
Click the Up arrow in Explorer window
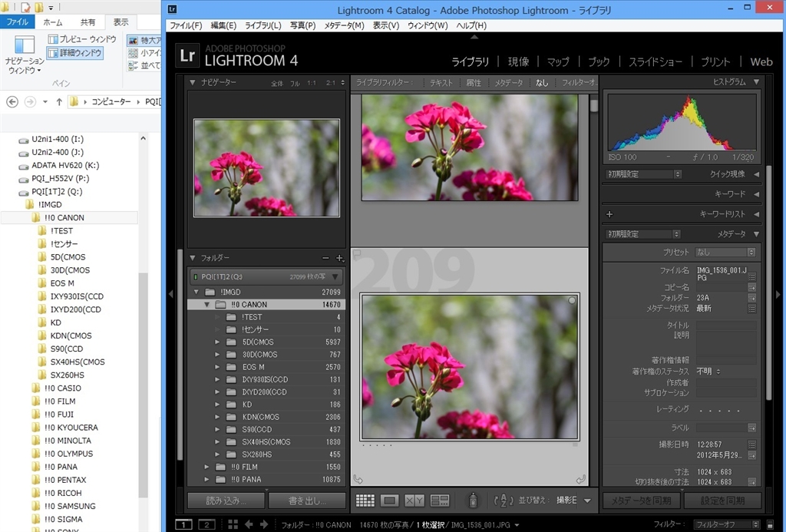[x=59, y=102]
